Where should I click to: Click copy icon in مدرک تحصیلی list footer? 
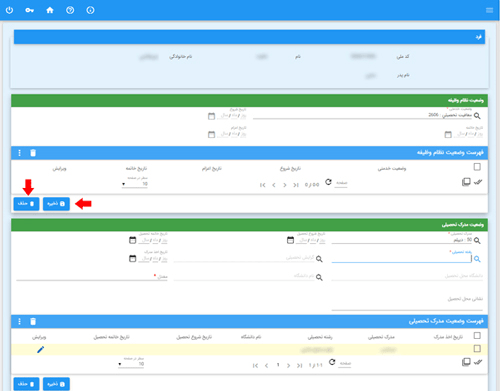point(466,362)
